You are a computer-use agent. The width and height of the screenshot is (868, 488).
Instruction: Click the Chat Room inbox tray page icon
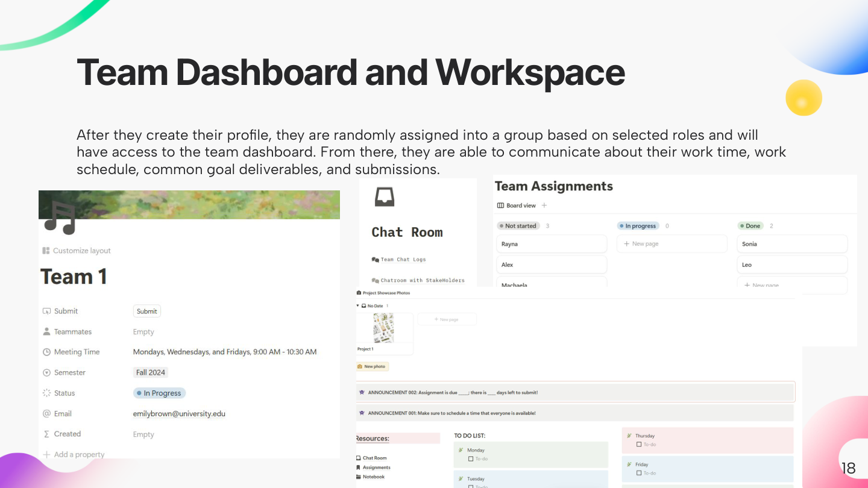click(x=384, y=196)
